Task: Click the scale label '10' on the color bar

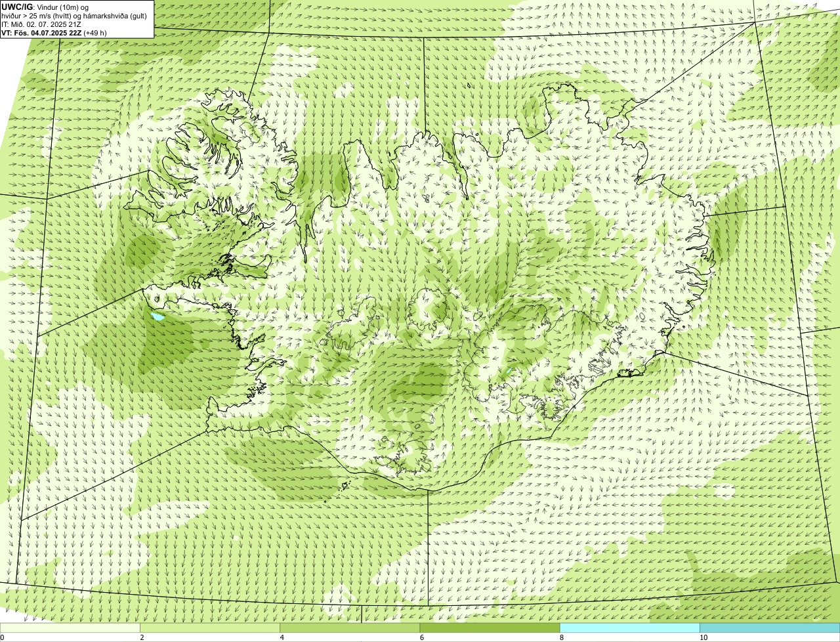Action: [703, 637]
